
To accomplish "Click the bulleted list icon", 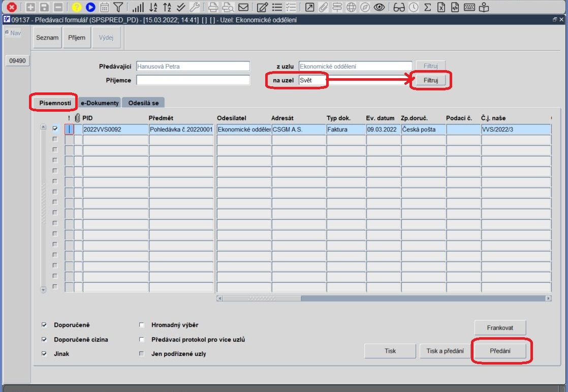I will [x=277, y=7].
